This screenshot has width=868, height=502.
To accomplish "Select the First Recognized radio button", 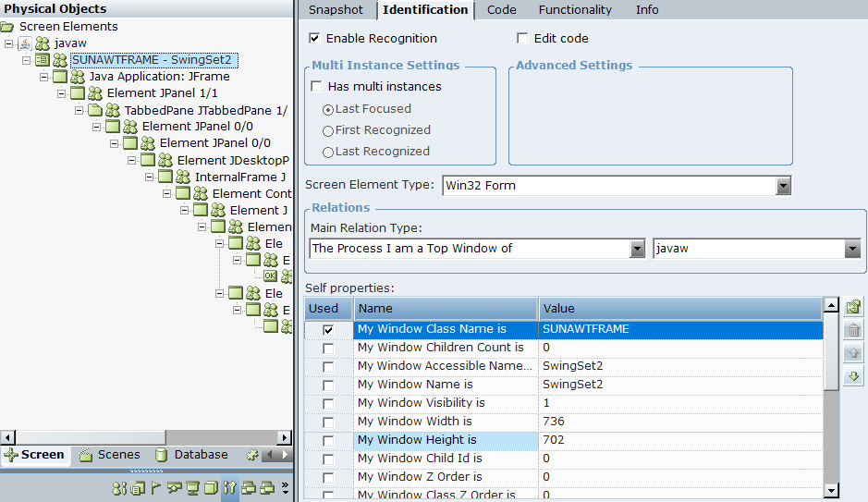I will tap(328, 130).
